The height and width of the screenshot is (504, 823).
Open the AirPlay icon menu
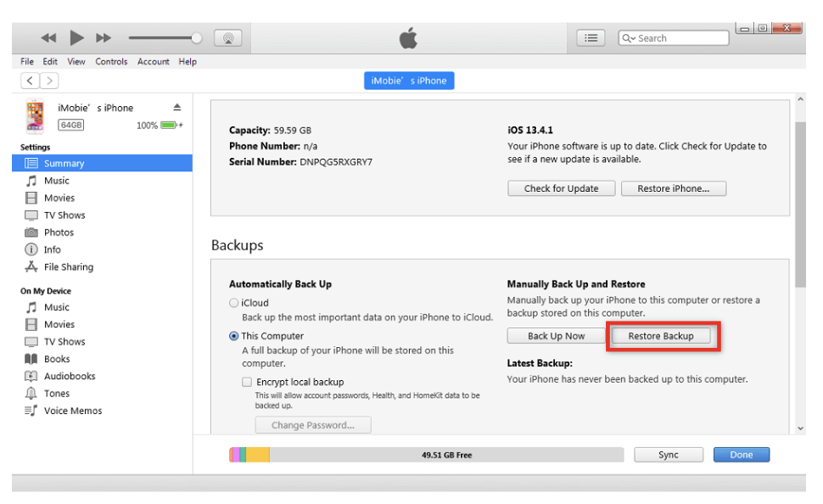click(x=227, y=38)
